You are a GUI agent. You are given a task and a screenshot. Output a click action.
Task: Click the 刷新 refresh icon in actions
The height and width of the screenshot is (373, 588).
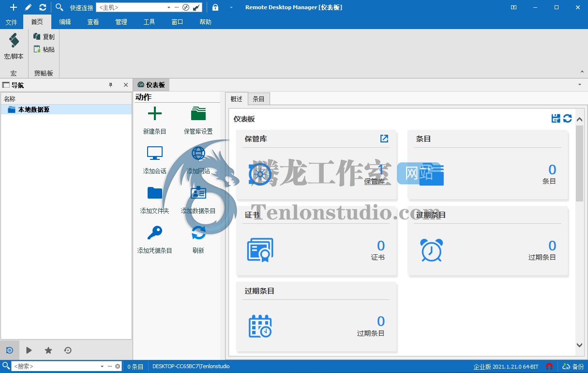198,233
